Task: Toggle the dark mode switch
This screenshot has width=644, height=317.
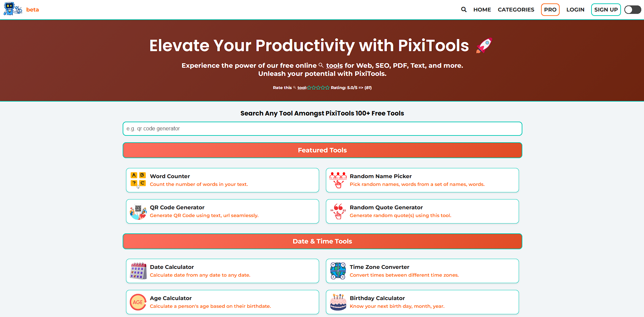Action: pyautogui.click(x=632, y=9)
